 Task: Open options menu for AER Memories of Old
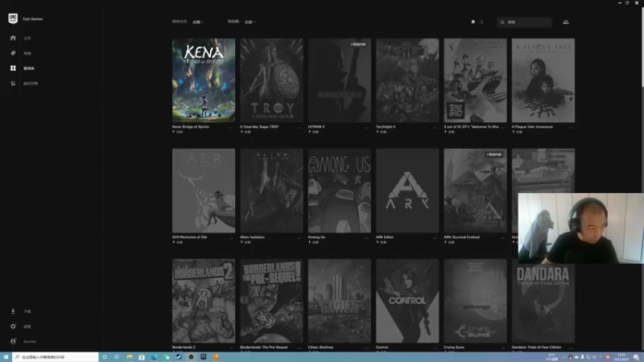pos(231,237)
